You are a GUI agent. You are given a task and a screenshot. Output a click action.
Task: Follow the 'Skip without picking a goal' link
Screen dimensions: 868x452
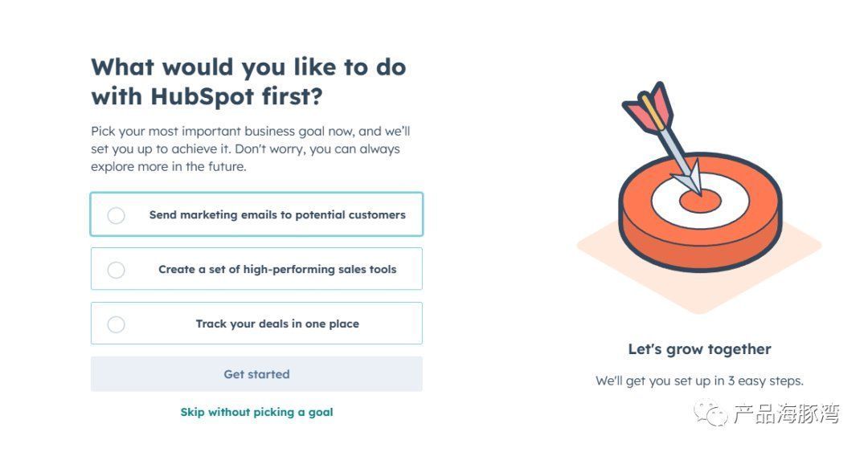(257, 412)
